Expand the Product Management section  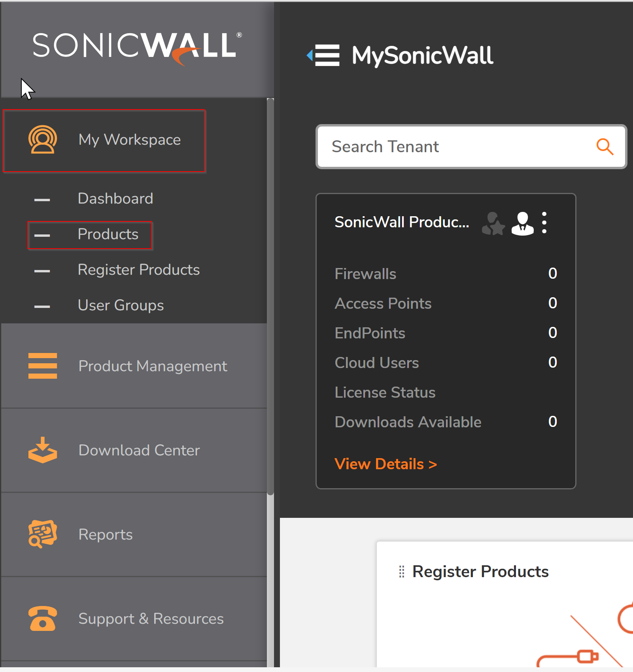[x=153, y=366]
